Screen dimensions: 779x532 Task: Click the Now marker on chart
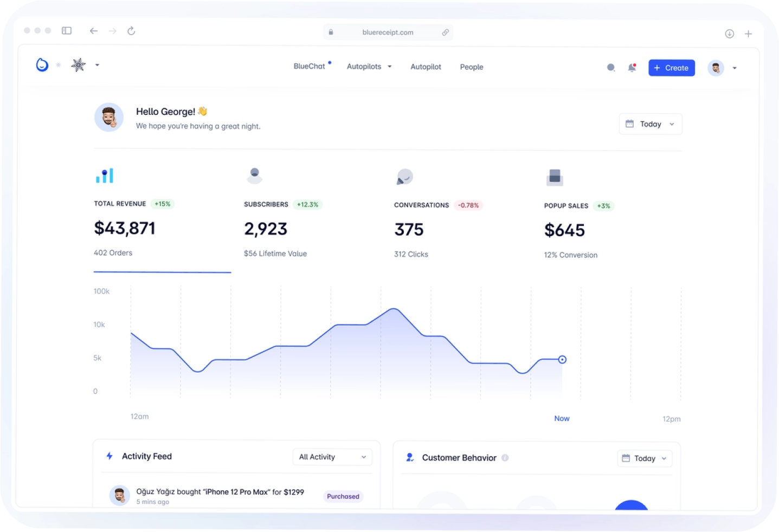point(562,360)
